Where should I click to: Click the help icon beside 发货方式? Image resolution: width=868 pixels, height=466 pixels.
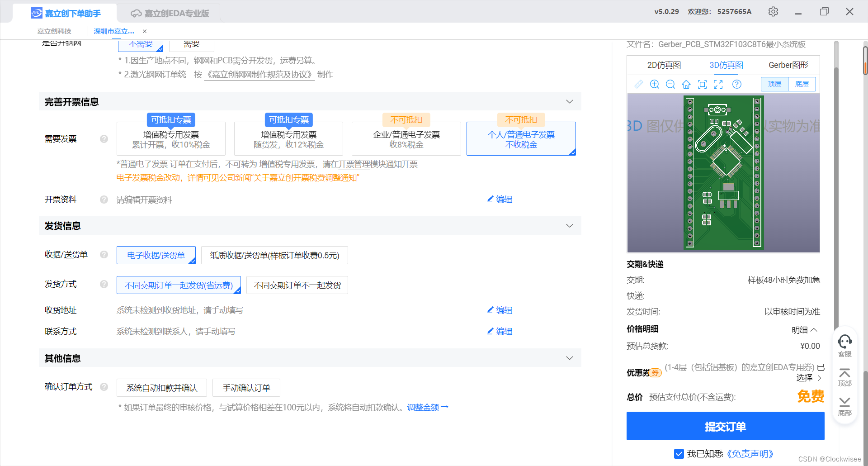(x=104, y=284)
